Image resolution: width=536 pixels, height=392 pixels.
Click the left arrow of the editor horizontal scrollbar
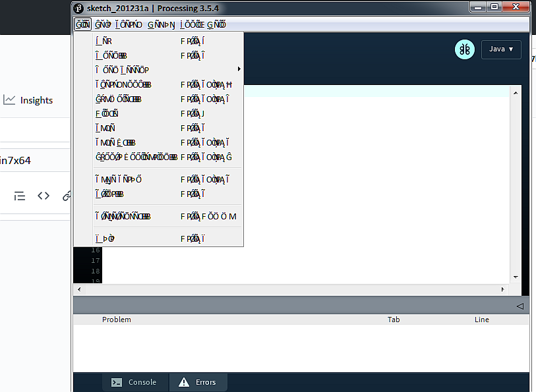click(78, 289)
